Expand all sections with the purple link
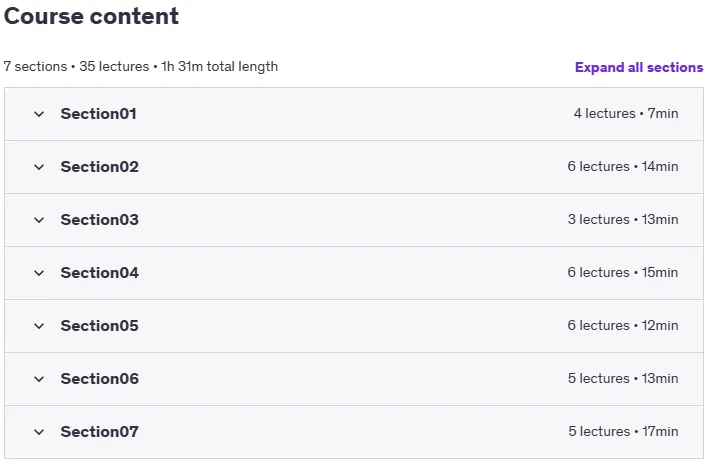Screen dimensions: 709x464 (639, 67)
